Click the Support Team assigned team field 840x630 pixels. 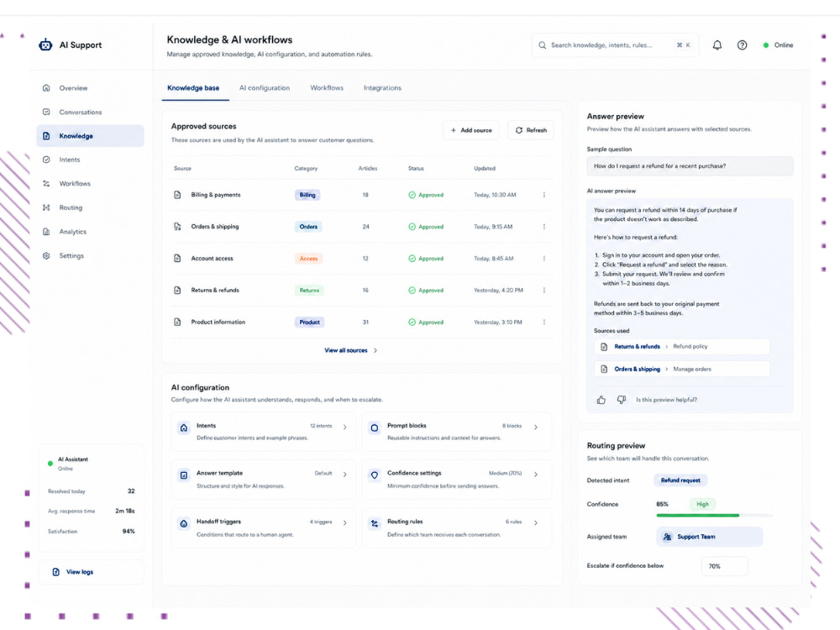709,537
